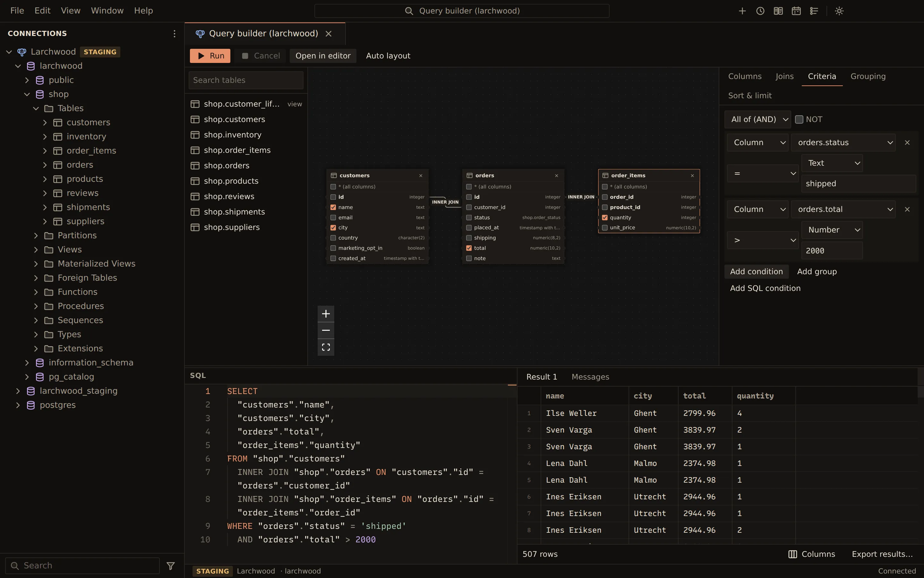Click the shop.shipments table icon in list
The width and height of the screenshot is (924, 578).
click(x=195, y=212)
